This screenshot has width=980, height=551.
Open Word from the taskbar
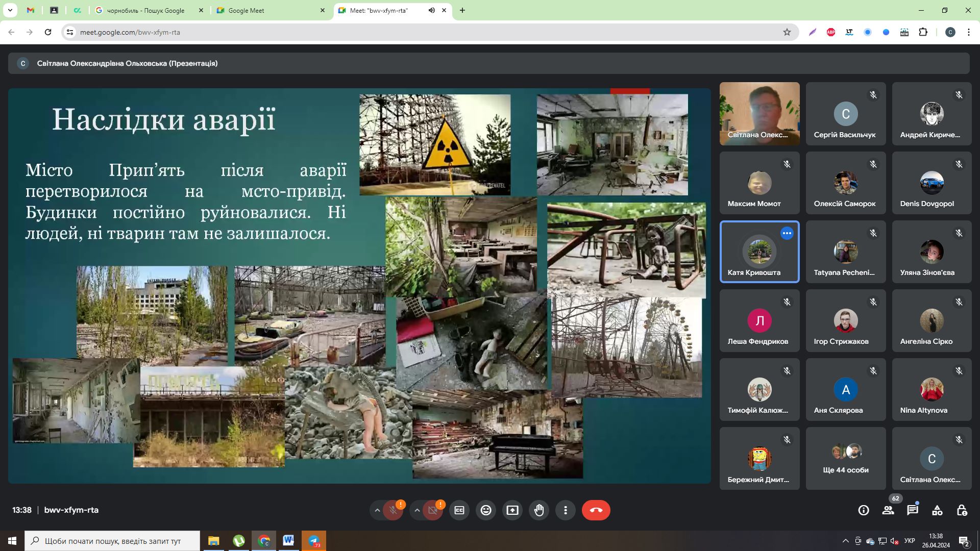pyautogui.click(x=288, y=541)
